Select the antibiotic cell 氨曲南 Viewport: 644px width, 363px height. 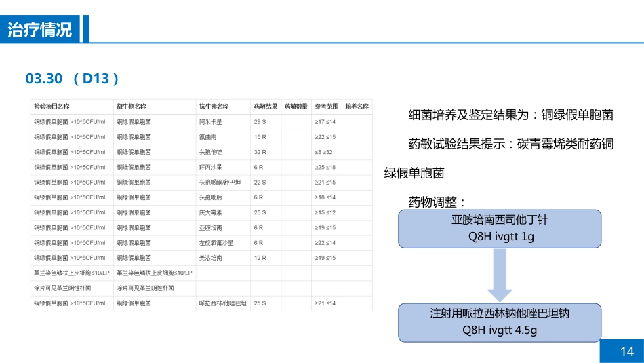click(x=208, y=137)
